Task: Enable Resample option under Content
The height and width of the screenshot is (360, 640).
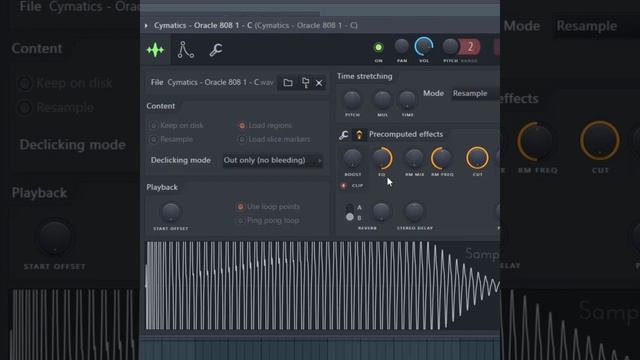Action: pyautogui.click(x=171, y=140)
